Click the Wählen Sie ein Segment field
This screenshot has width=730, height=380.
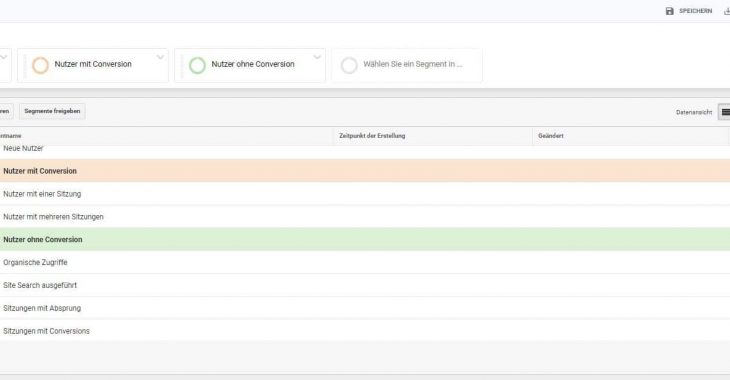[407, 66]
